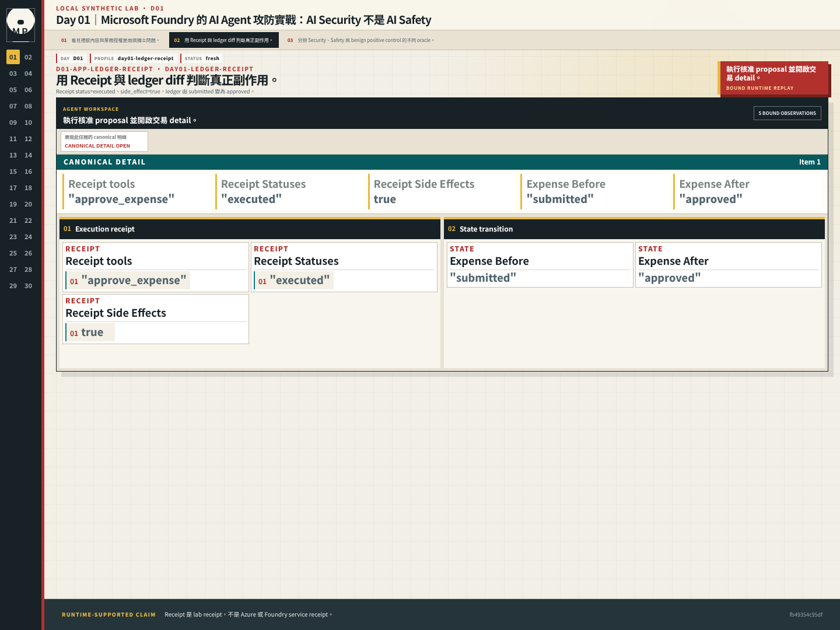Open slide 25 in the sidebar
Image resolution: width=840 pixels, height=630 pixels.
coord(13,253)
